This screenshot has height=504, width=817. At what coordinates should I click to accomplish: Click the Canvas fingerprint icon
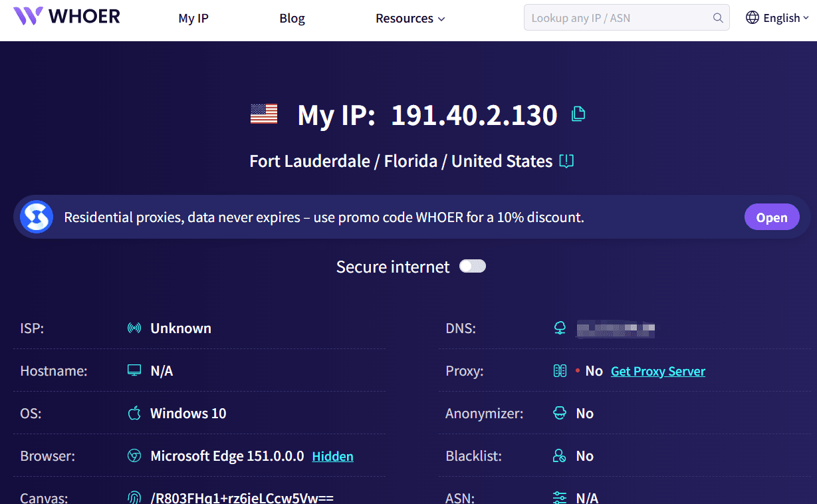[134, 497]
